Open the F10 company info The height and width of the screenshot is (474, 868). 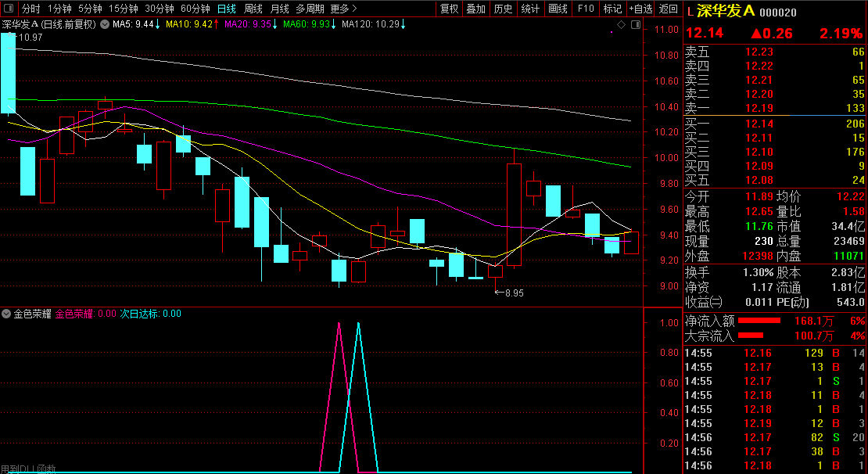tap(585, 9)
